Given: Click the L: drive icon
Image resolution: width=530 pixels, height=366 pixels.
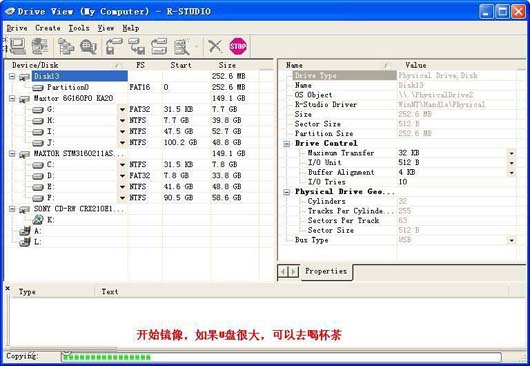Looking at the screenshot, I should click(x=25, y=242).
